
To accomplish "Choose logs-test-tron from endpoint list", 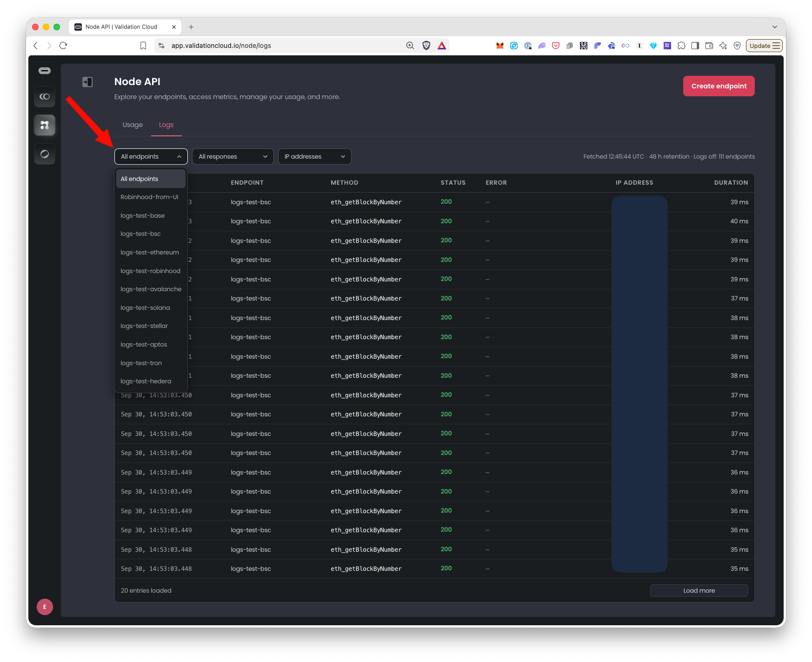I will (x=151, y=363).
